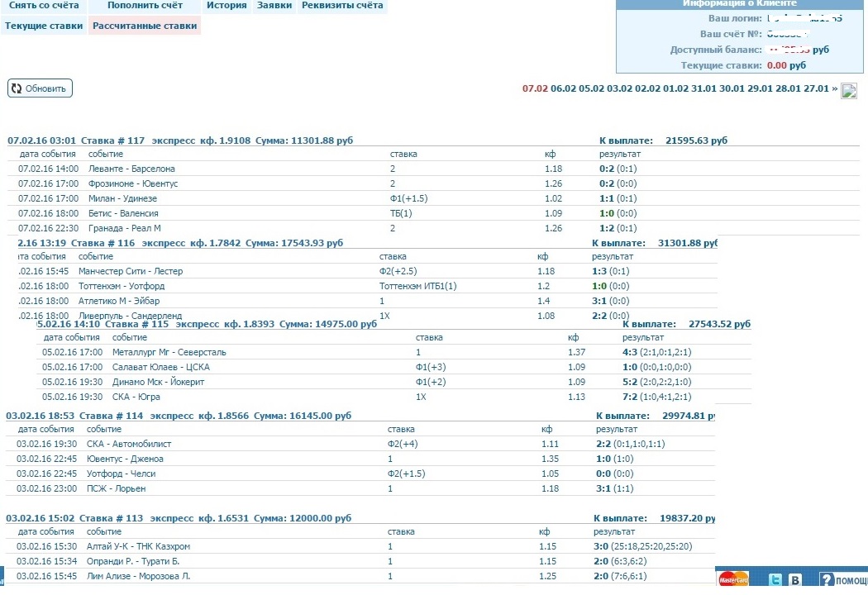
Task: Click event СКА - Автомобилист
Action: (128, 444)
